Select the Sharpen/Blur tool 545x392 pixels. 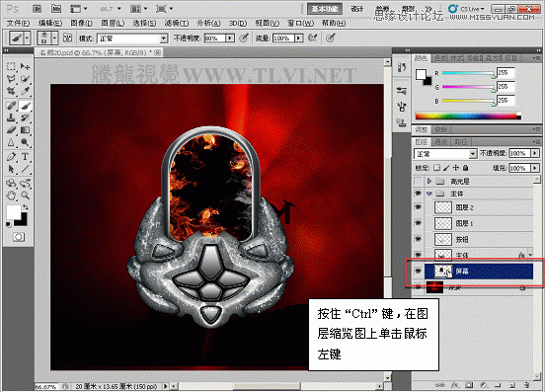pyautogui.click(x=11, y=142)
